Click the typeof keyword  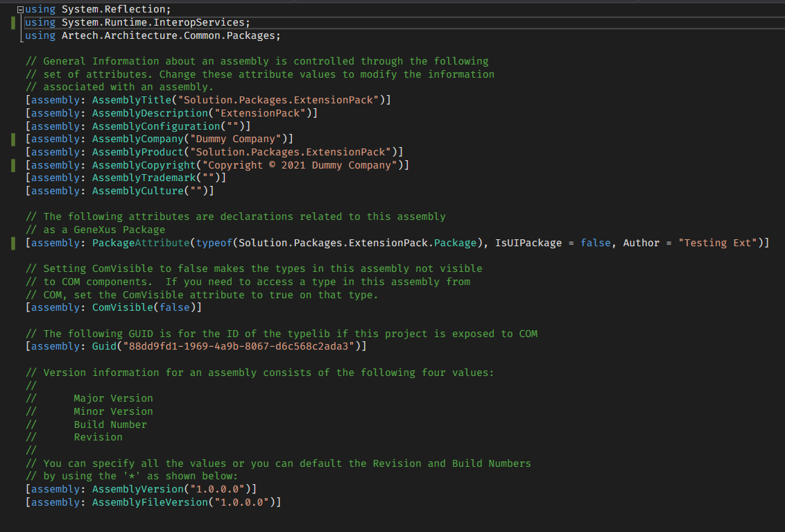coord(214,243)
